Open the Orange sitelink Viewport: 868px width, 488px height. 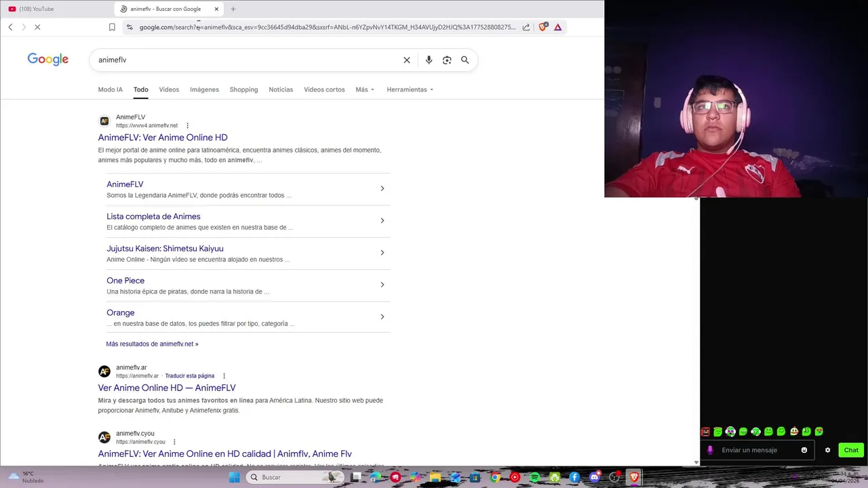click(x=121, y=312)
